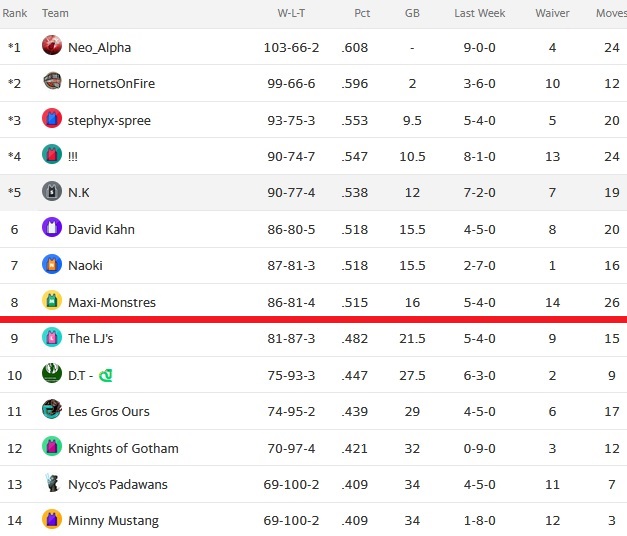
Task: Click the green emoji next to D.T
Action: coord(106,375)
